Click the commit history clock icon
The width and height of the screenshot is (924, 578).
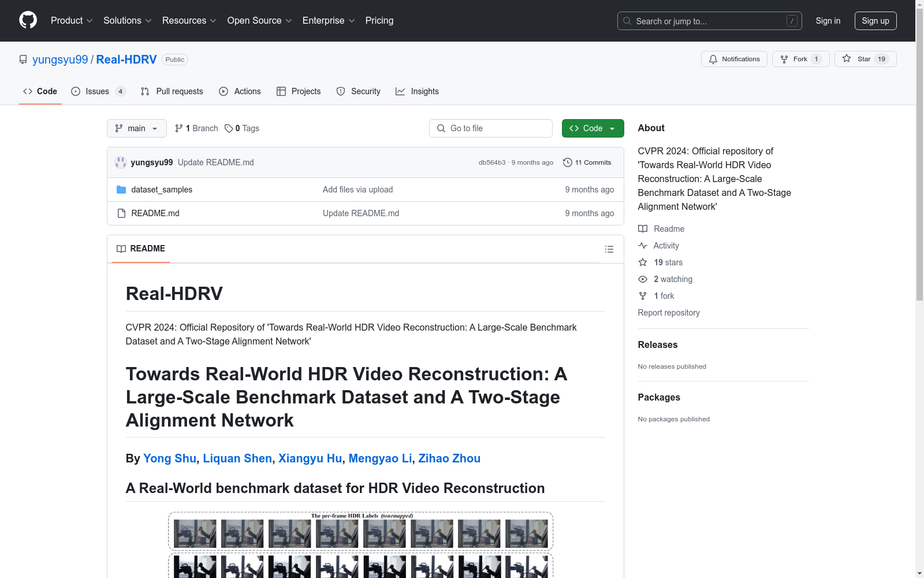point(568,162)
